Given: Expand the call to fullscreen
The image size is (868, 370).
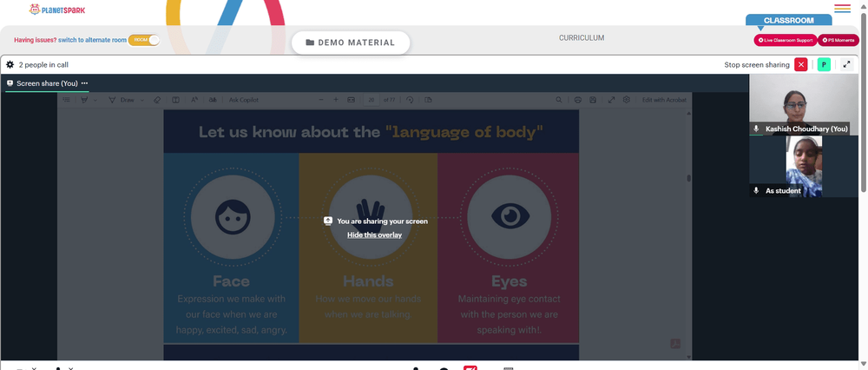Looking at the screenshot, I should click(846, 65).
